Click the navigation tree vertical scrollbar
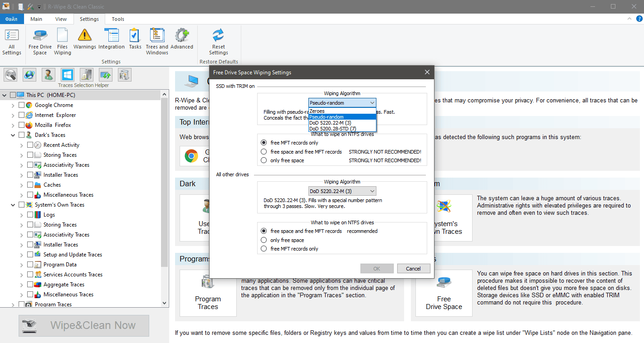Screen dimensions: 644x343 coord(165,183)
